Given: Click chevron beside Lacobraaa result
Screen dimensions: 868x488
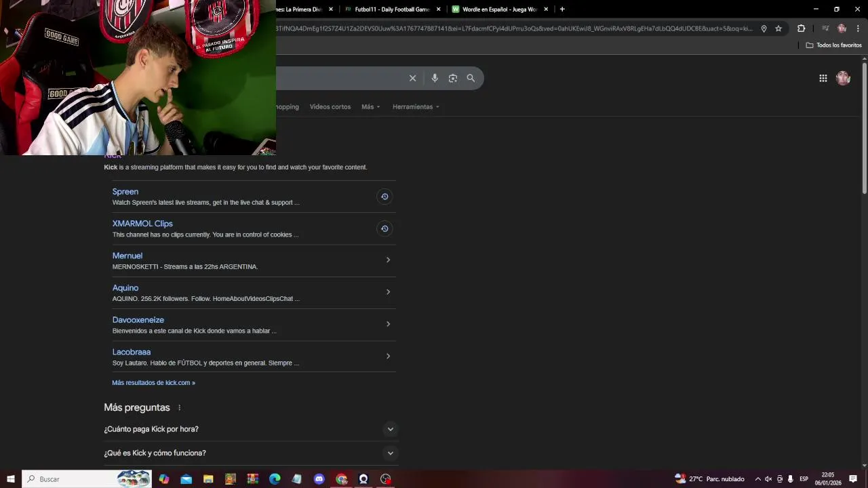Looking at the screenshot, I should 388,357.
